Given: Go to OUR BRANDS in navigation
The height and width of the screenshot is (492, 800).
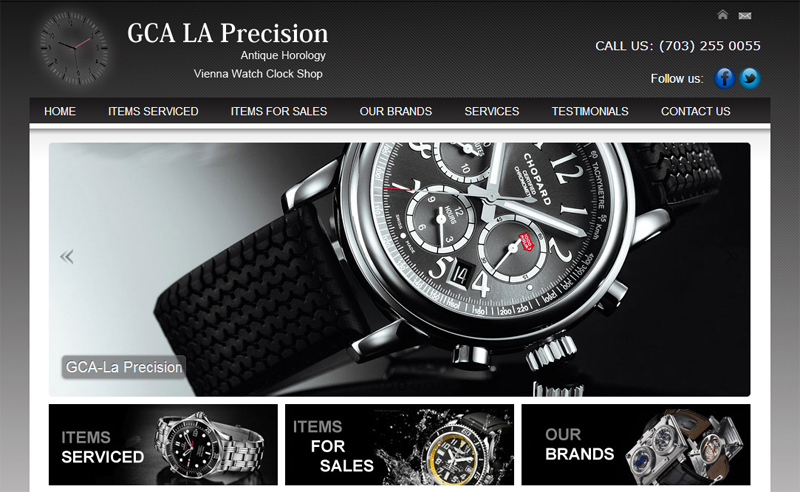Looking at the screenshot, I should (395, 111).
